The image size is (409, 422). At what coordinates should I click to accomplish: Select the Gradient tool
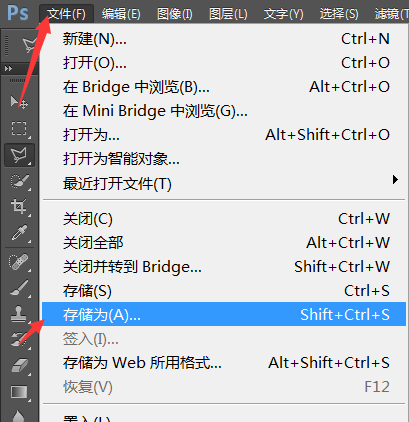(x=19, y=392)
